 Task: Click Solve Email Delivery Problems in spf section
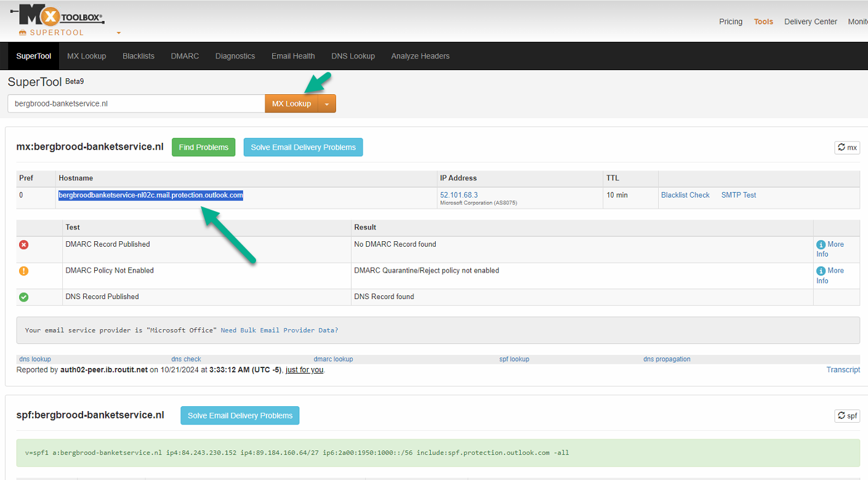pyautogui.click(x=240, y=415)
